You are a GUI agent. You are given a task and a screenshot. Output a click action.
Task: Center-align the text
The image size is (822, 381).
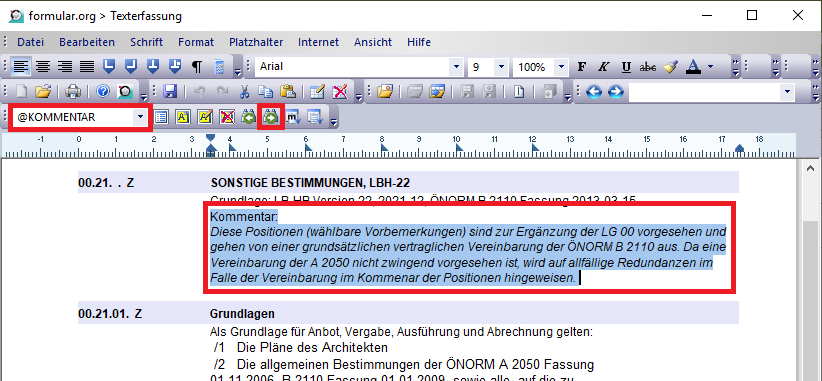tap(42, 67)
